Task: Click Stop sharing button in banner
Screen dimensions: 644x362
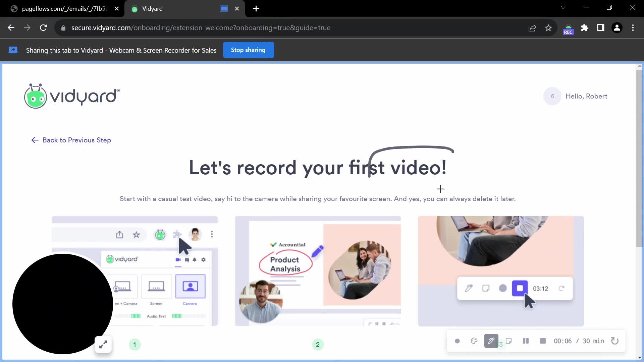Action: [x=249, y=50]
